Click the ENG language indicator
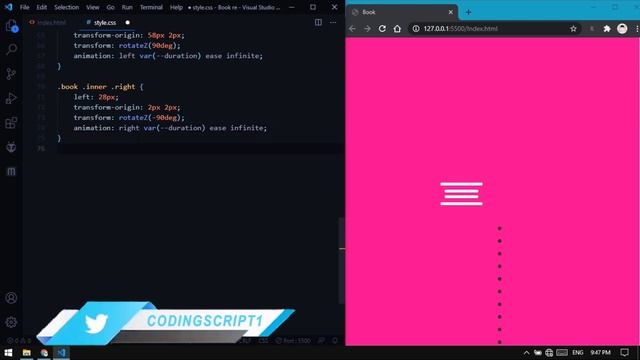The width and height of the screenshot is (640, 360). tap(578, 353)
